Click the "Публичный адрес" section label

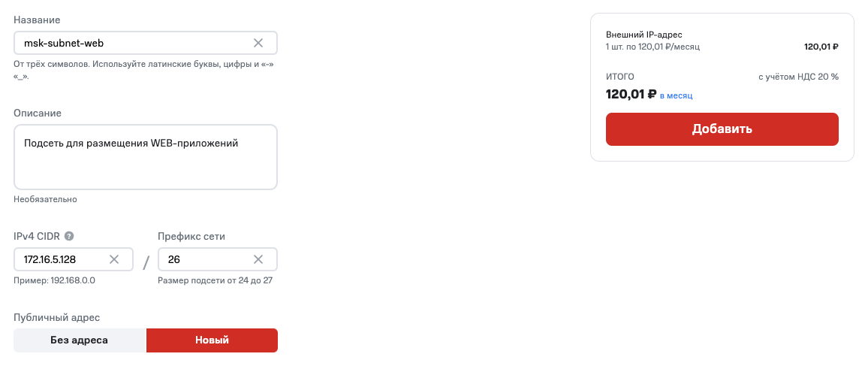56,318
